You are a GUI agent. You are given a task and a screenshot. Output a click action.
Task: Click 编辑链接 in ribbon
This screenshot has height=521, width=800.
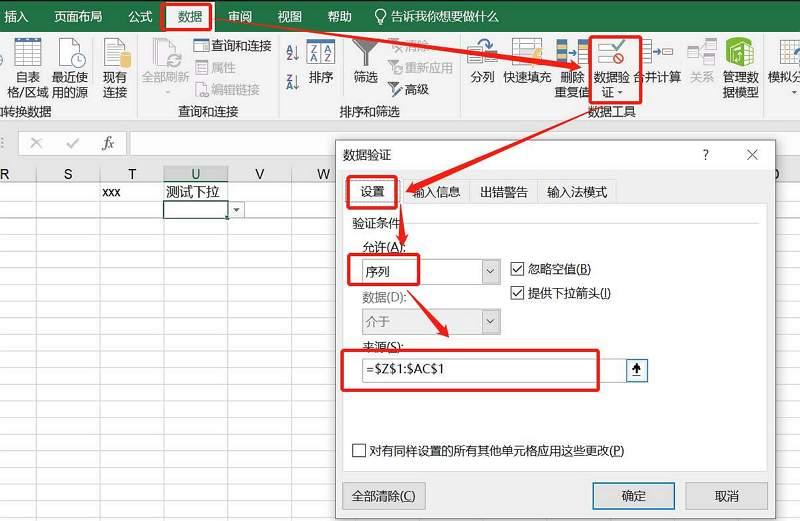tap(228, 89)
